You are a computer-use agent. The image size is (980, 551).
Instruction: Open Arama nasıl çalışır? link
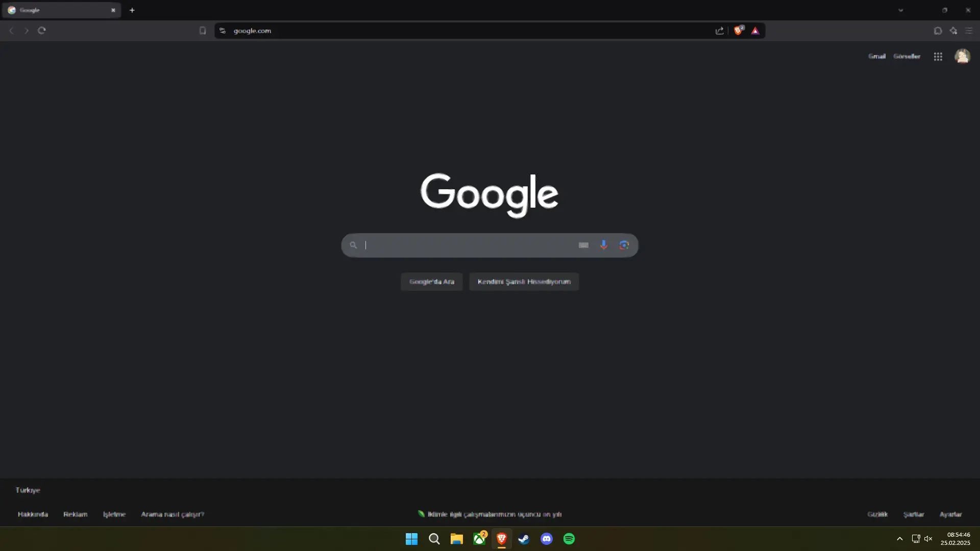(x=173, y=514)
